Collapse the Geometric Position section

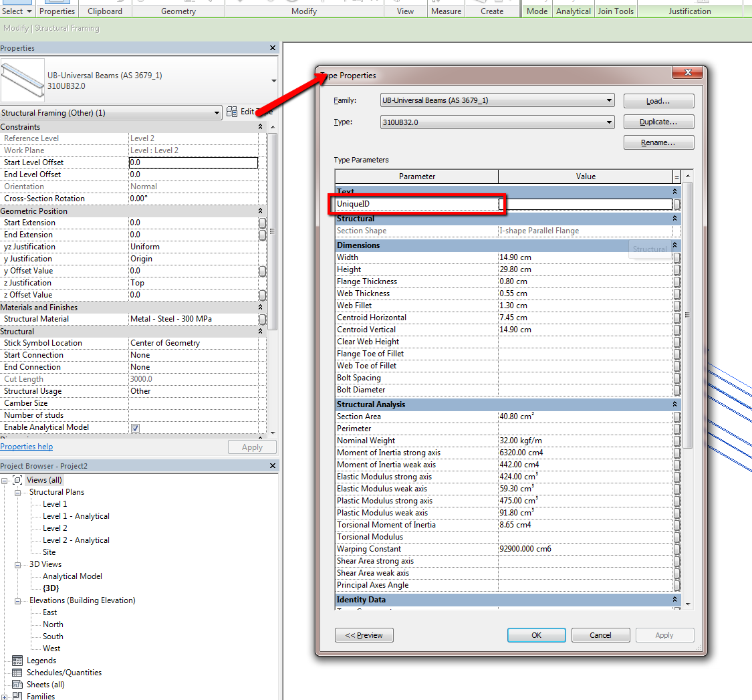[260, 211]
